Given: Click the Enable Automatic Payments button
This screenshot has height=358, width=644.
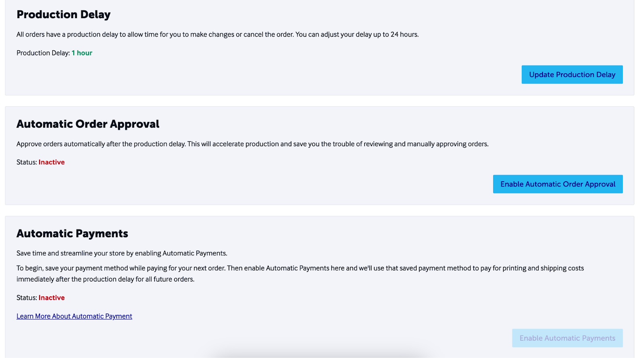Looking at the screenshot, I should (567, 338).
